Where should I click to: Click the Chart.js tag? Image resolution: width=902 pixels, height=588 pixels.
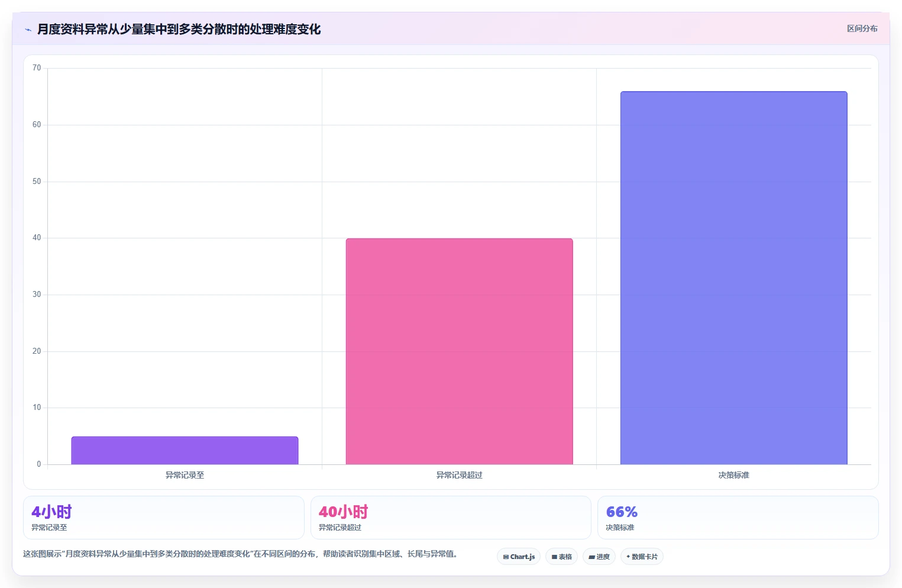tap(519, 557)
